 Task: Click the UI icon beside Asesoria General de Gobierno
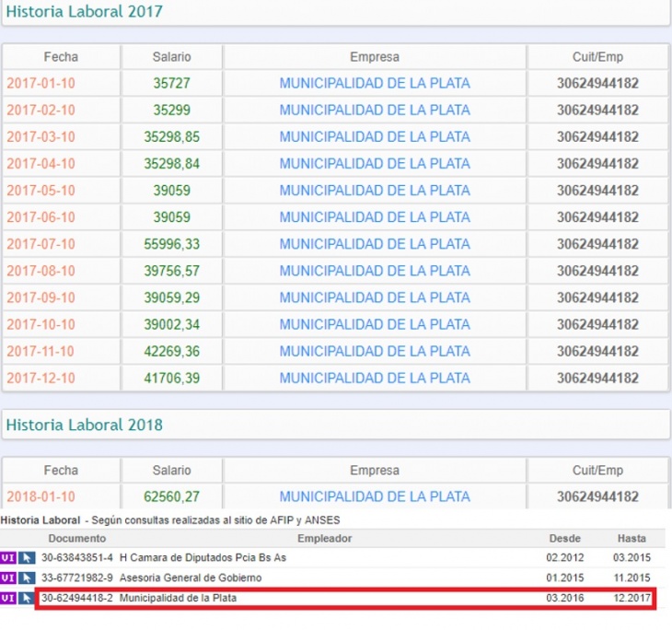[8, 577]
